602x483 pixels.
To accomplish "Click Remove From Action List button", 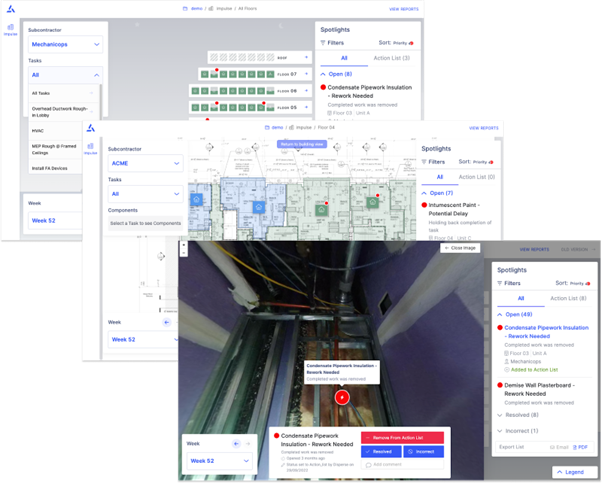I will 402,438.
